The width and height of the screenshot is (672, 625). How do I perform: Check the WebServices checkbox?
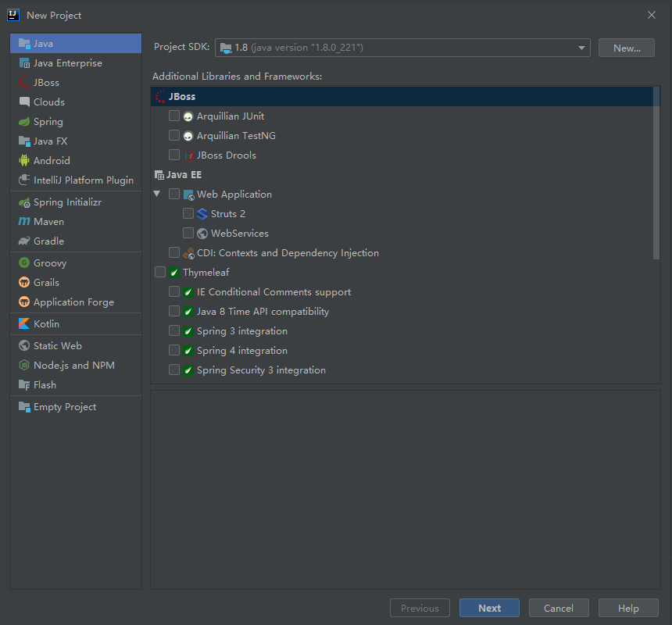pos(188,233)
